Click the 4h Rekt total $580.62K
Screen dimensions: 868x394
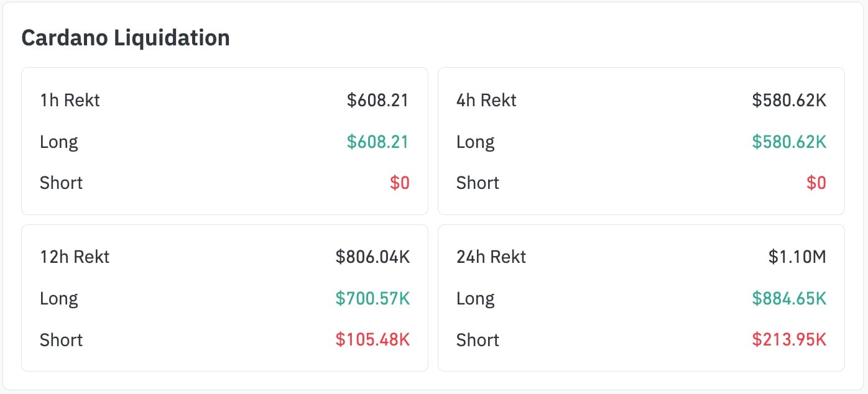point(788,100)
